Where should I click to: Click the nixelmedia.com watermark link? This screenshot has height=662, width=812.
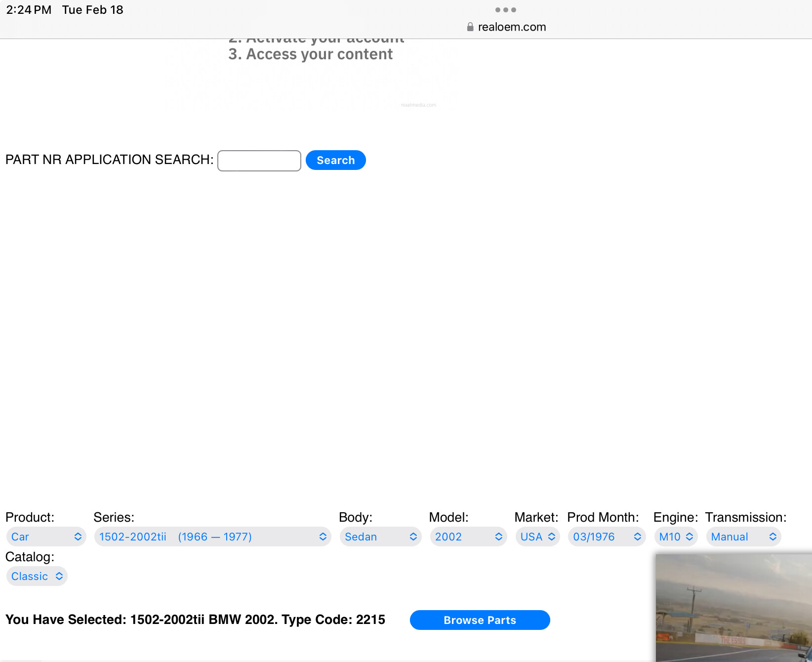pos(418,104)
